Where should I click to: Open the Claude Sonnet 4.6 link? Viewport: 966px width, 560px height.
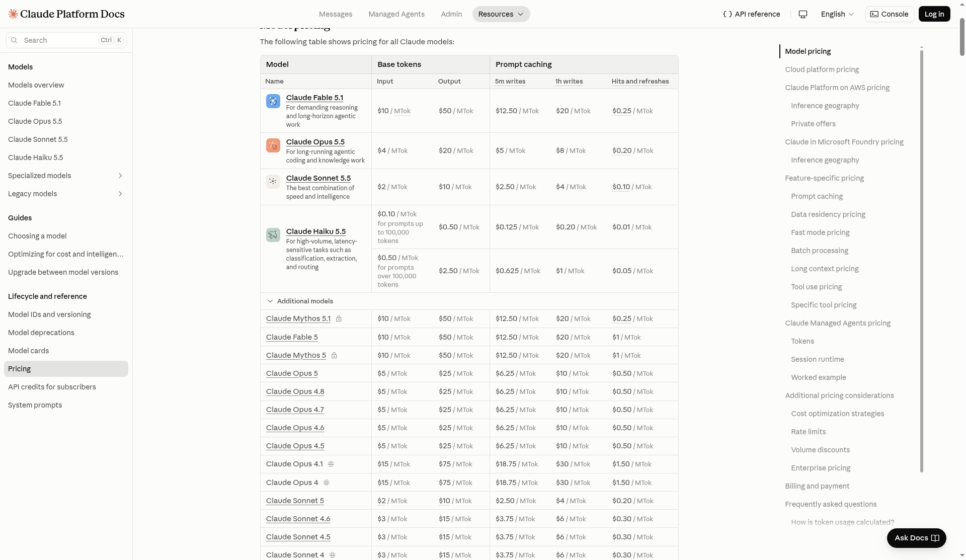click(x=298, y=519)
